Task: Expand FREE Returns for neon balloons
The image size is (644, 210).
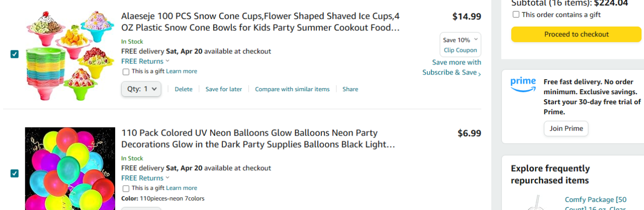Action: [x=145, y=178]
